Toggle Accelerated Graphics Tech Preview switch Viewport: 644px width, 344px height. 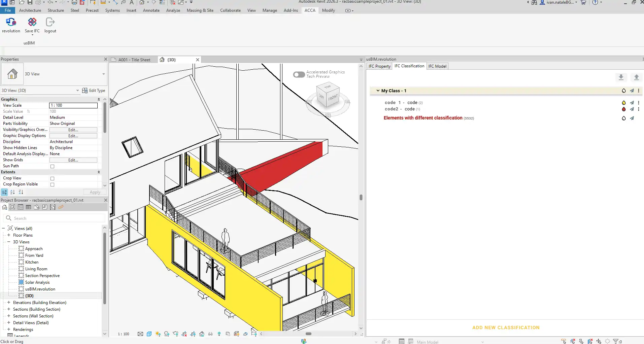[x=299, y=74]
